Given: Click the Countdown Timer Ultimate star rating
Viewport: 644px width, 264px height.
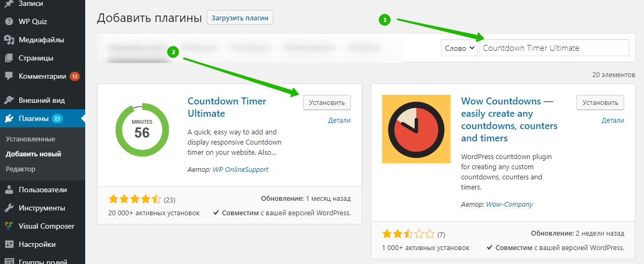Looking at the screenshot, I should pyautogui.click(x=134, y=199).
